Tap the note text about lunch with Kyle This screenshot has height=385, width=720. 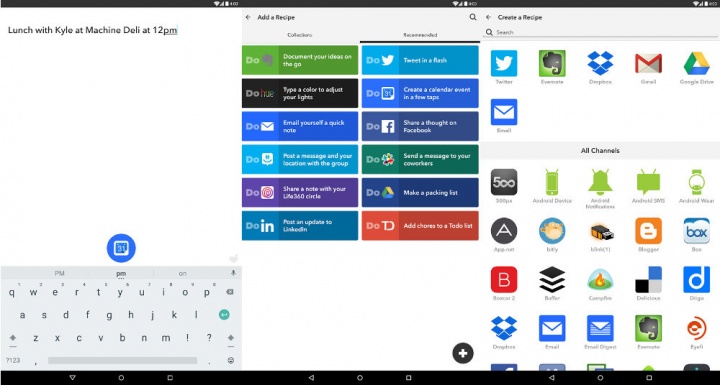[92, 30]
